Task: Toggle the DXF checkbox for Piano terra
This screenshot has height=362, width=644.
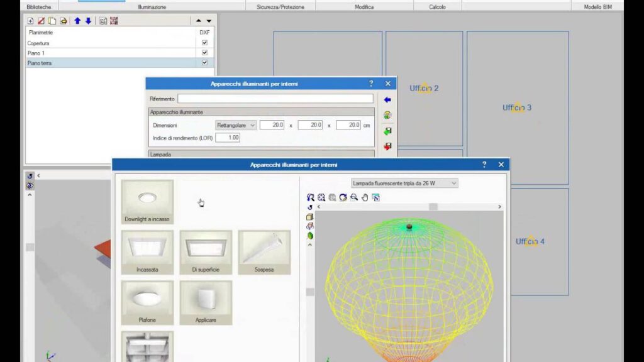Action: [x=204, y=63]
